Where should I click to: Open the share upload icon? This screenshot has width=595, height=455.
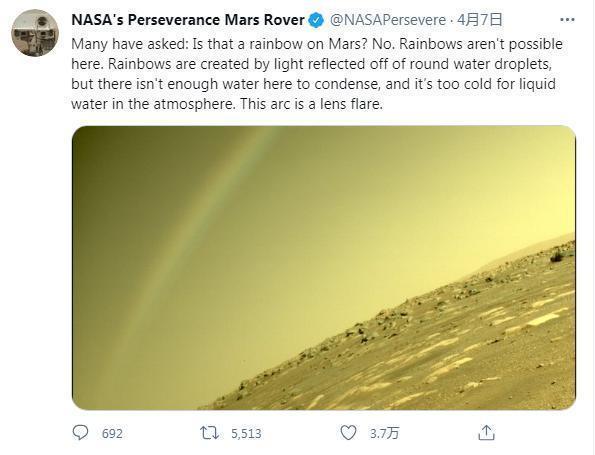tap(486, 432)
